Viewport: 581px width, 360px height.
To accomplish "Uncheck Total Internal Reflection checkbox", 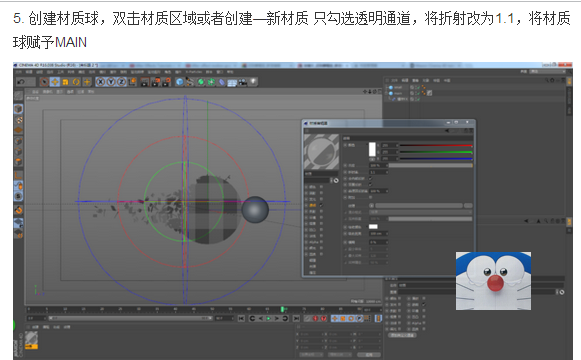I will pyautogui.click(x=371, y=179).
